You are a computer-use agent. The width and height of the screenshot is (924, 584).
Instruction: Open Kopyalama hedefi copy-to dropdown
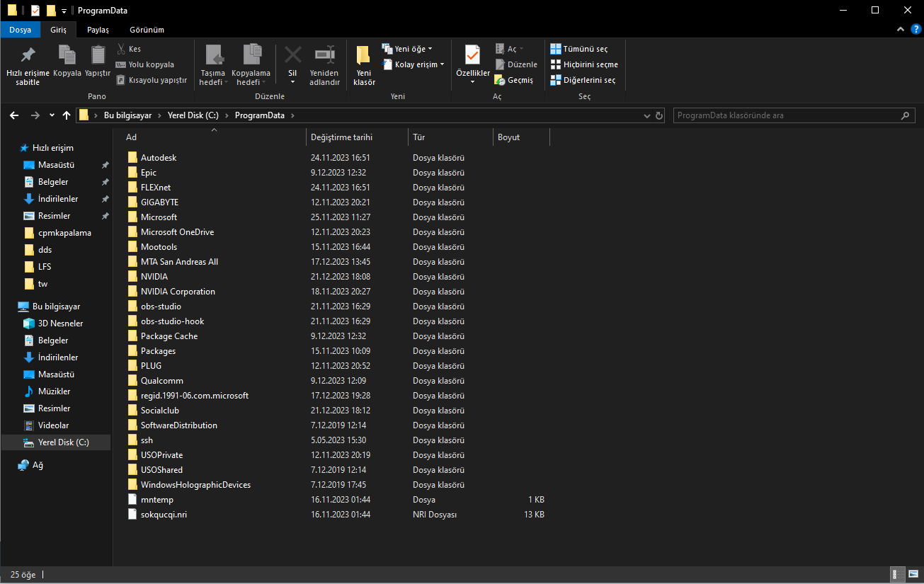pyautogui.click(x=251, y=65)
